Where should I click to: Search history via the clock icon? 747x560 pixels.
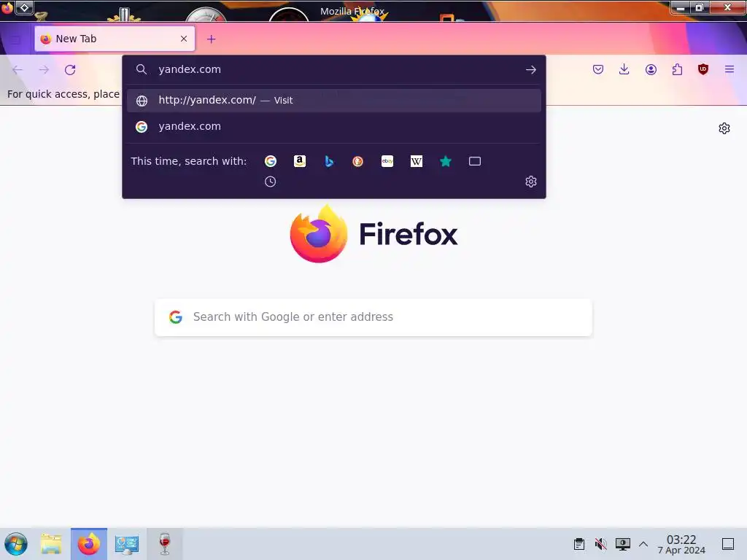tap(270, 182)
